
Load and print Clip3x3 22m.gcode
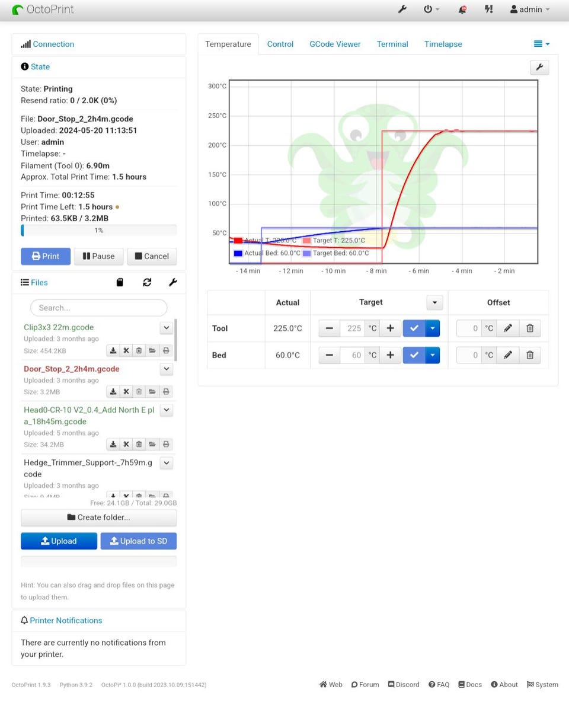pos(166,350)
